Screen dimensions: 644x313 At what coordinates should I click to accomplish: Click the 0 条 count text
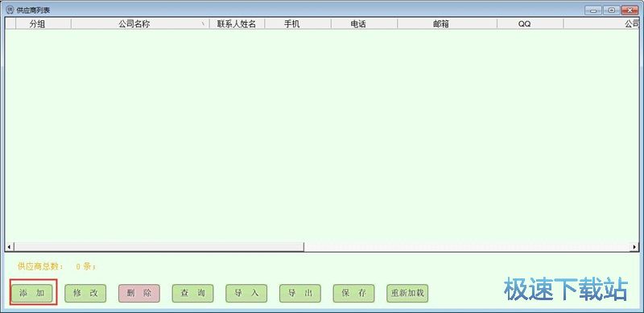coord(86,266)
